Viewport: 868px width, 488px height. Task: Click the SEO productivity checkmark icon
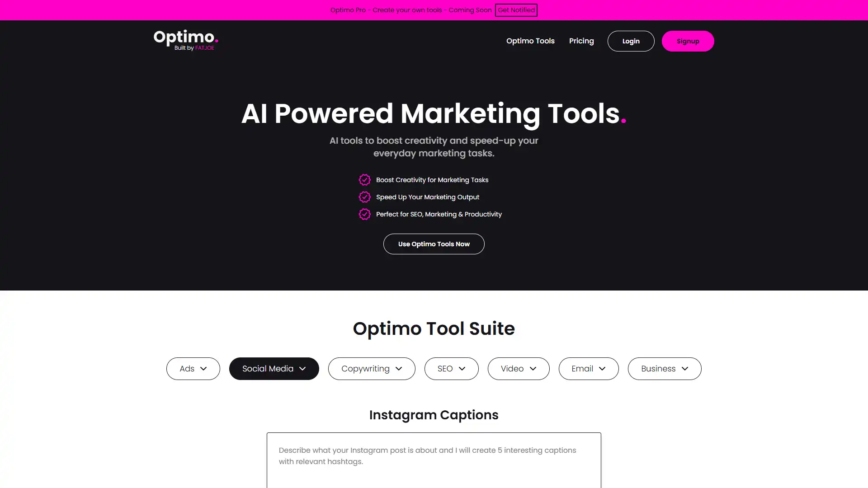tap(365, 213)
